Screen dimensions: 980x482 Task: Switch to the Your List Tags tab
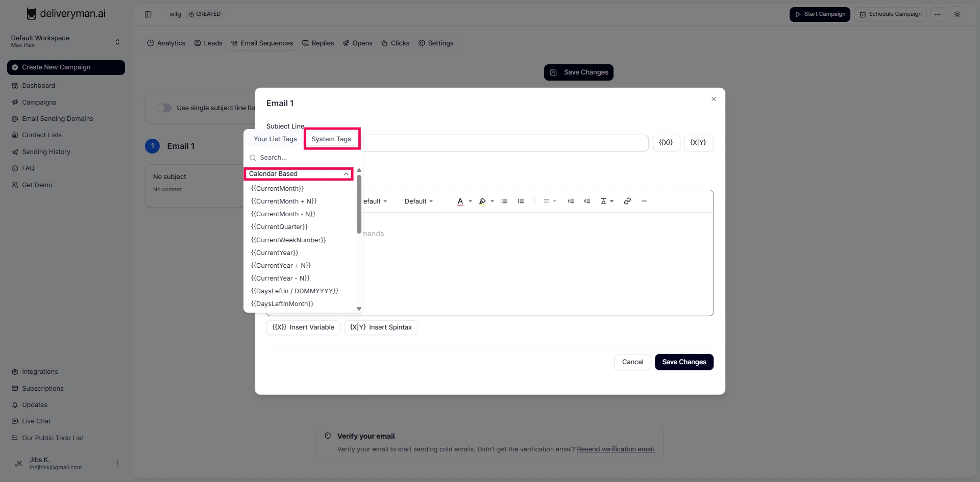pos(275,139)
